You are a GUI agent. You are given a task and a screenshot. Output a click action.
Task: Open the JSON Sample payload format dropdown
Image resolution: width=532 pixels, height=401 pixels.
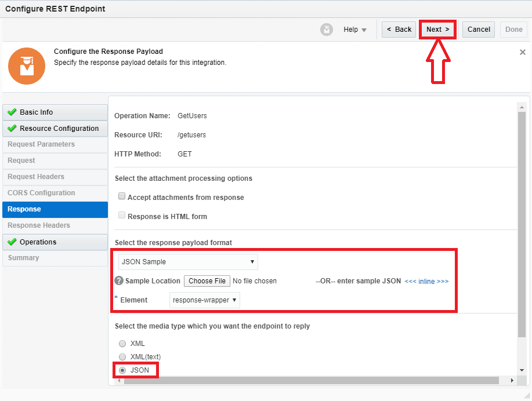[x=188, y=262]
